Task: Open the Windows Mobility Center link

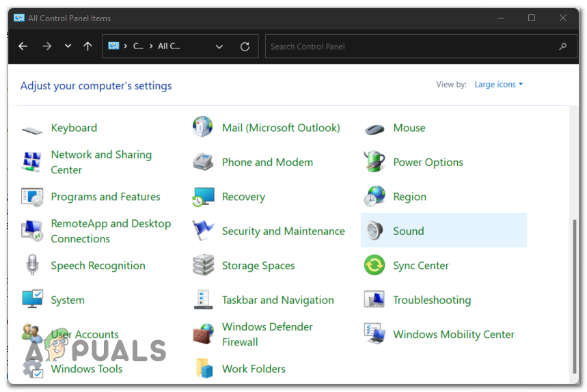Action: [x=454, y=335]
